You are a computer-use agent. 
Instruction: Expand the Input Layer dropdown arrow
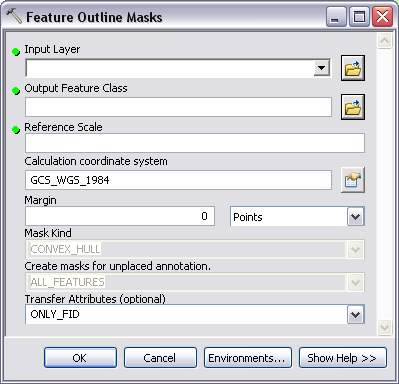(x=322, y=68)
